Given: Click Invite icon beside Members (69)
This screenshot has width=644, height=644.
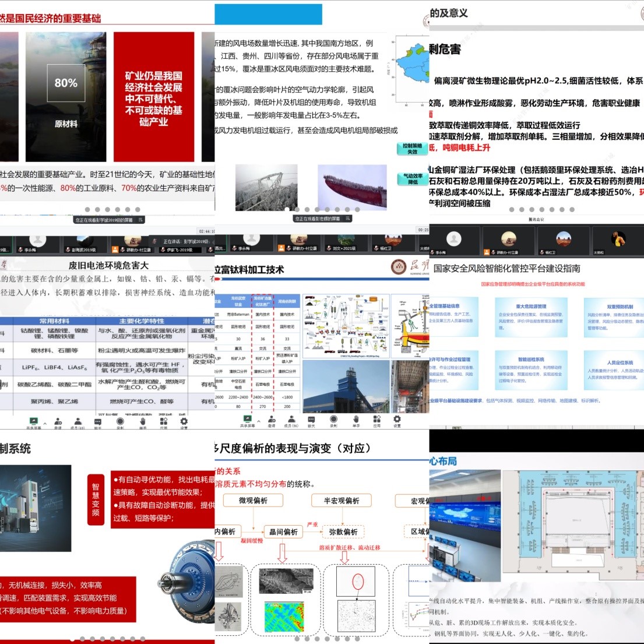Looking at the screenshot, I should 58,422.
